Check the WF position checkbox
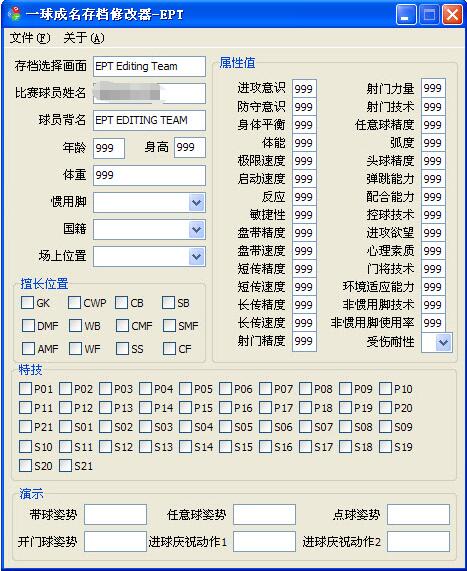 pos(75,348)
